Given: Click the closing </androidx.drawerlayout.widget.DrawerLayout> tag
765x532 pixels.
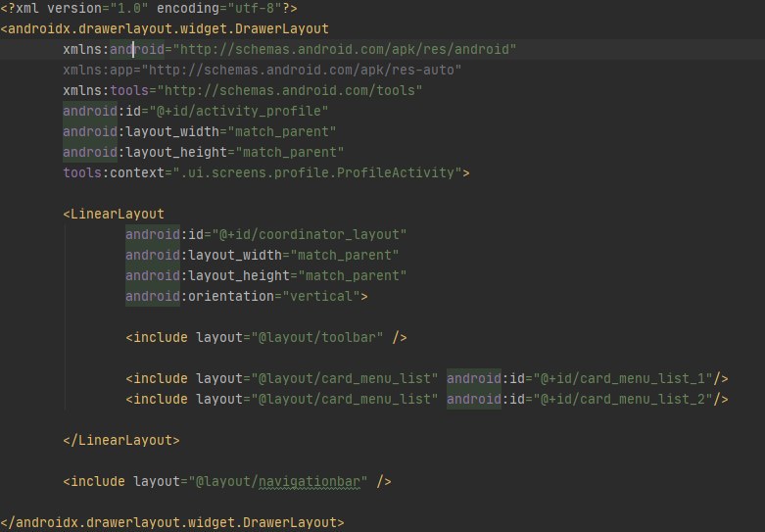Looking at the screenshot, I should click(172, 522).
